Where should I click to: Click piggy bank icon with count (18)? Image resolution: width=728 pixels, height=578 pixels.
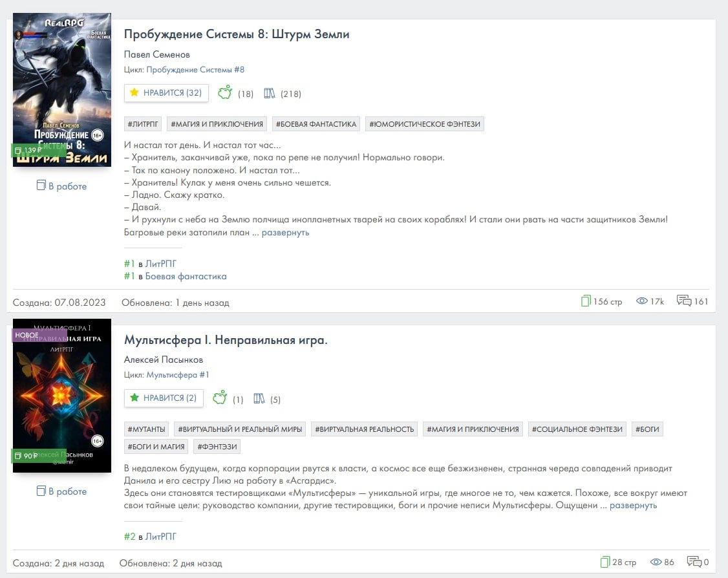pos(225,92)
